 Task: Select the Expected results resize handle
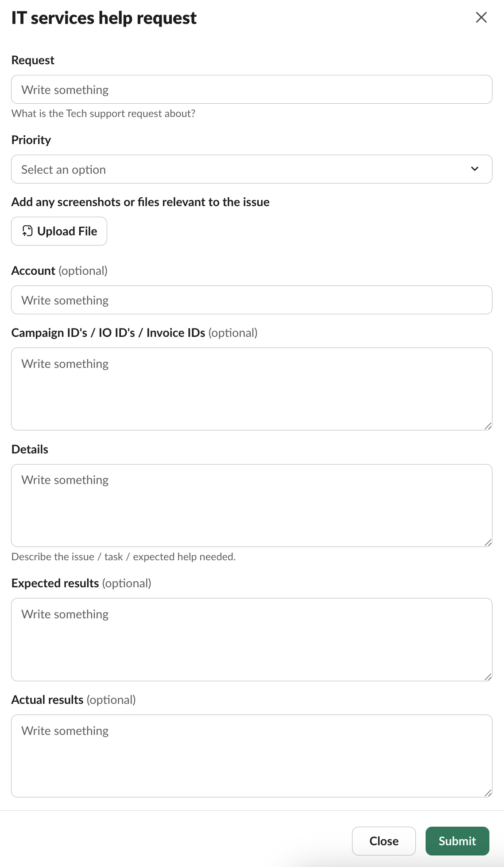(488, 677)
